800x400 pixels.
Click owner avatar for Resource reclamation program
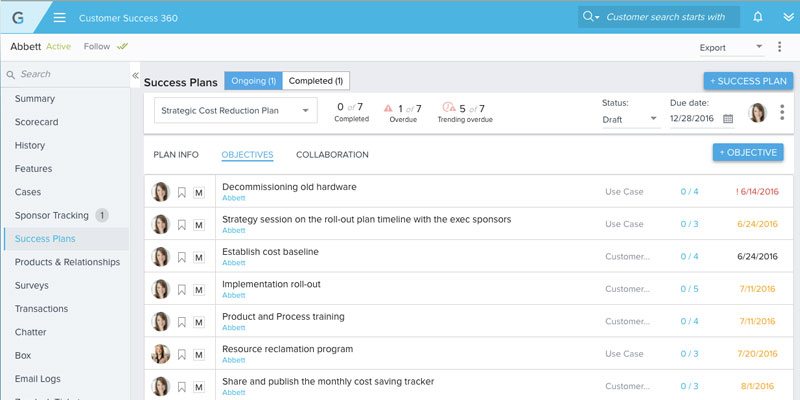(161, 354)
